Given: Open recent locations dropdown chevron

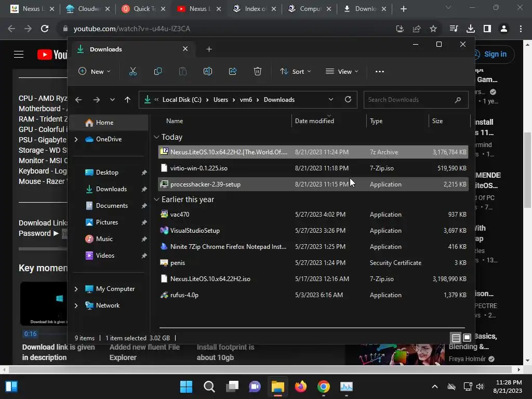Looking at the screenshot, I should 112,100.
